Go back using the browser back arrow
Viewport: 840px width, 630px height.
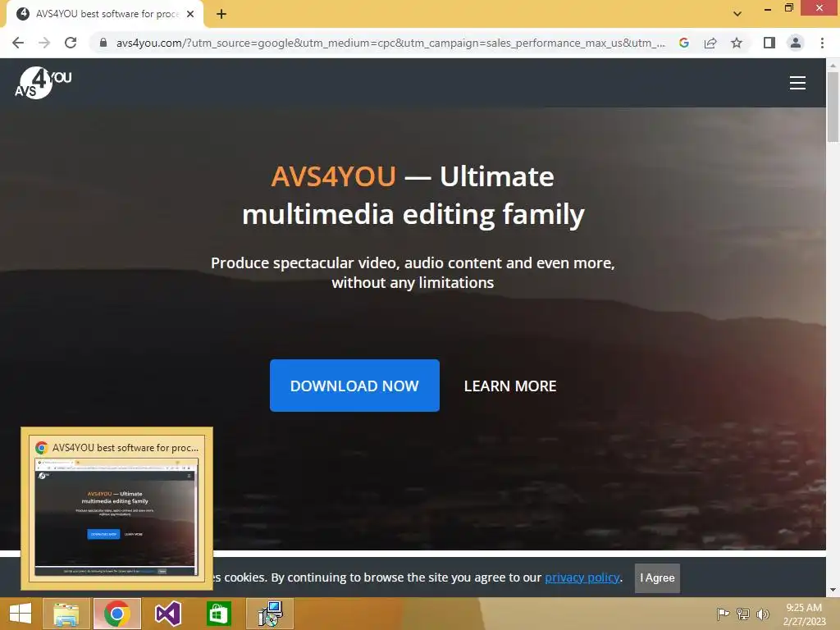coord(18,43)
